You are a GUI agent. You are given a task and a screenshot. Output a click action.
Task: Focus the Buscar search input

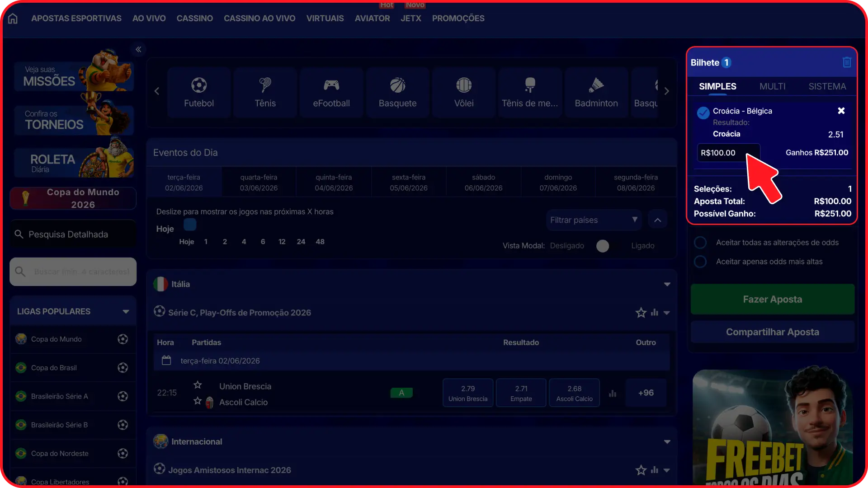(x=73, y=272)
